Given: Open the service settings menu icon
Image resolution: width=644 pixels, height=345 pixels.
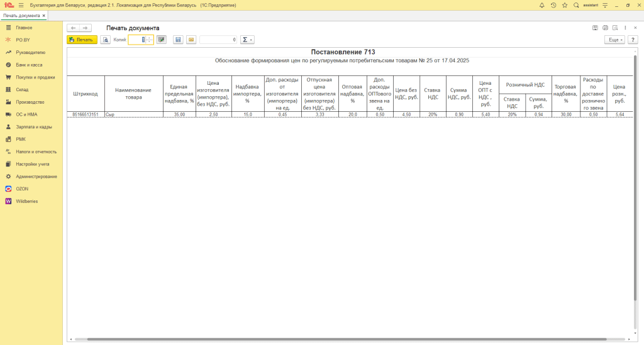Looking at the screenshot, I should coord(605,5).
